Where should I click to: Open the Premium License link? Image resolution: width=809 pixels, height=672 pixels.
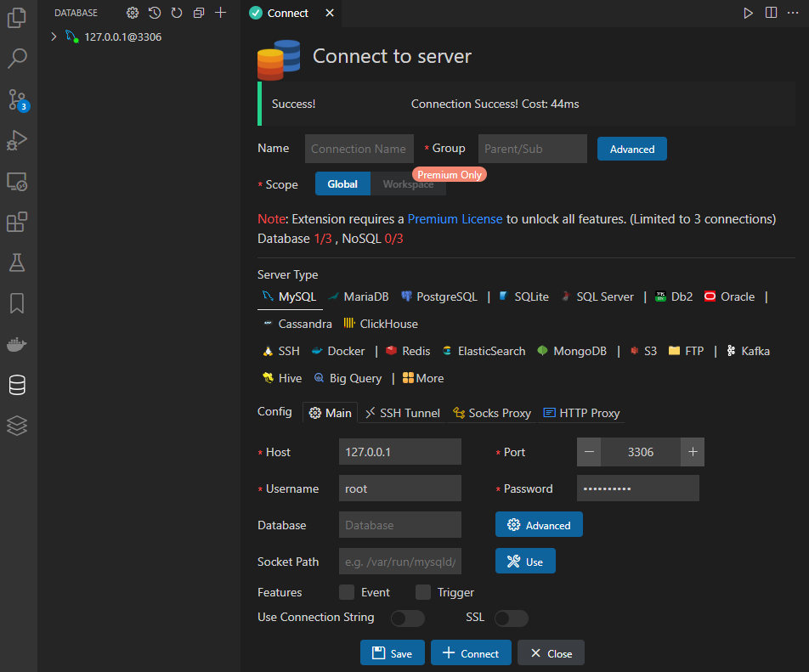(x=455, y=219)
